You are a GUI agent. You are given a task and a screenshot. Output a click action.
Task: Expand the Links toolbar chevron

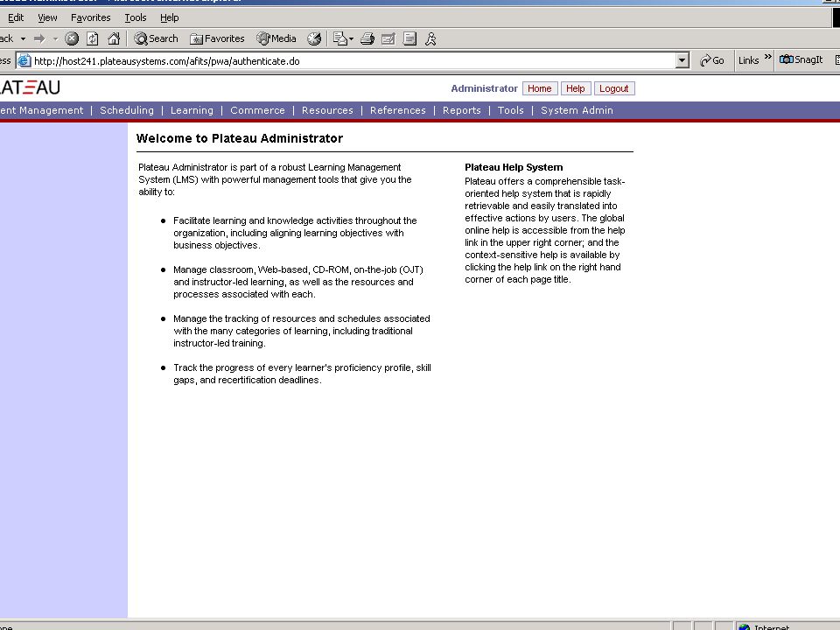[768, 57]
